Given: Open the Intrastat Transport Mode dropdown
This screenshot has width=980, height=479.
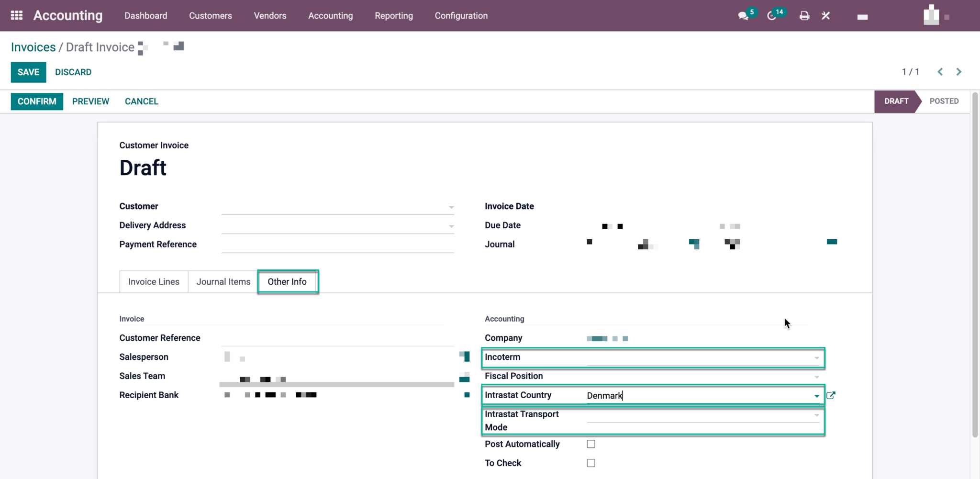Looking at the screenshot, I should pyautogui.click(x=817, y=415).
